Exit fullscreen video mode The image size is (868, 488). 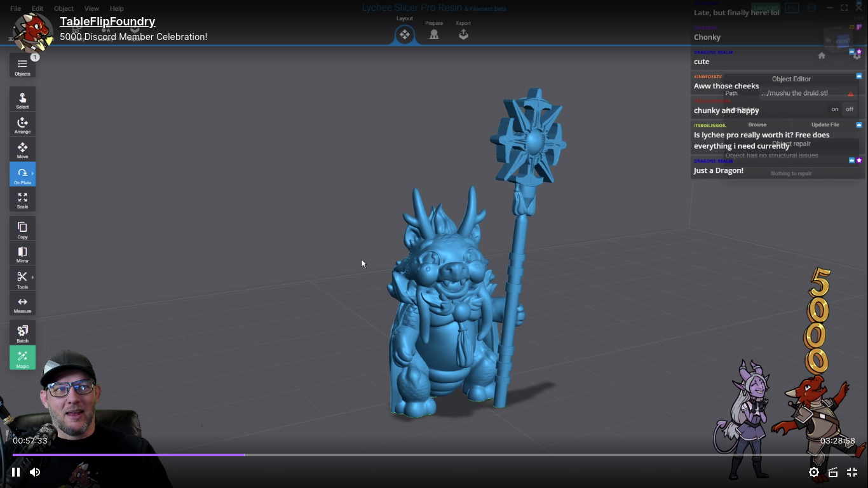pos(852,472)
